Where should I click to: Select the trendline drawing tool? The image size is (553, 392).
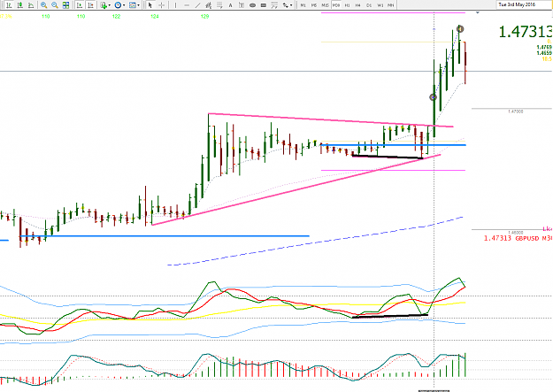point(197,5)
